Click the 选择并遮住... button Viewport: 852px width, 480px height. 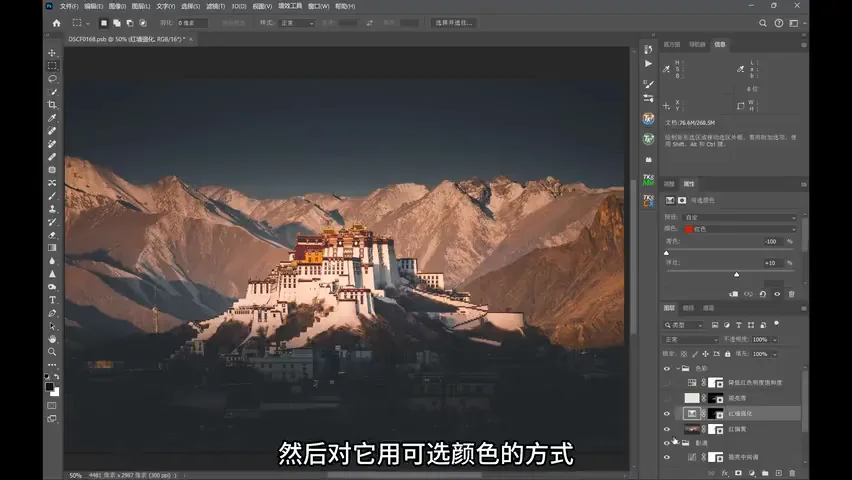point(454,23)
